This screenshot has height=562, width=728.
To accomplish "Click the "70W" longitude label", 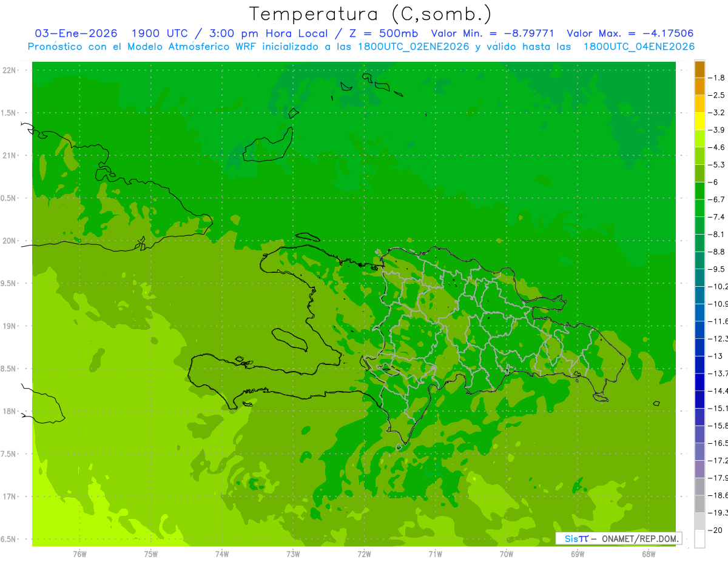I will [507, 554].
